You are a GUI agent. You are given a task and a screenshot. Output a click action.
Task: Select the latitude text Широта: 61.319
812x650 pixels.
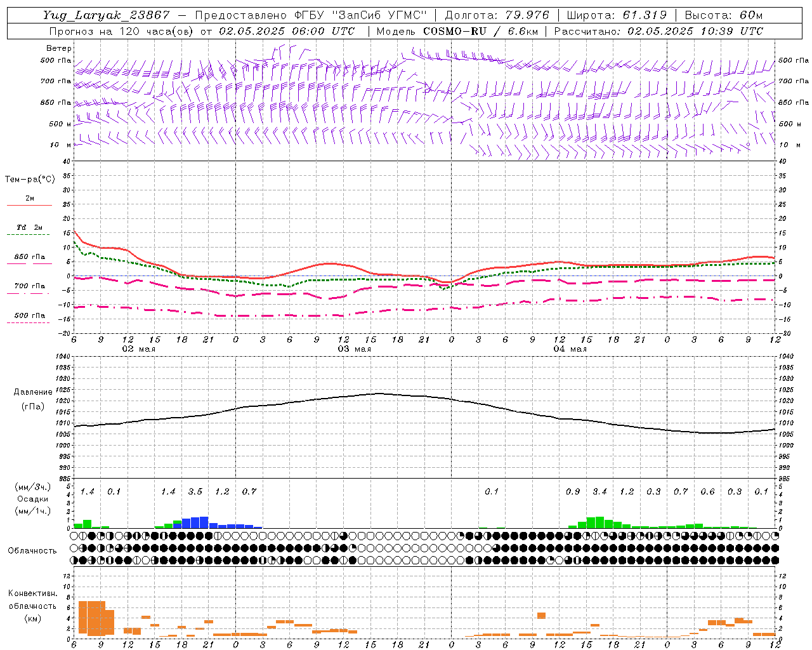(x=617, y=15)
